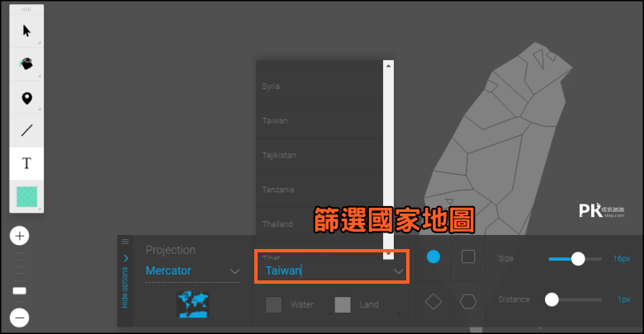
Task: Open the Land color swatch
Action: [343, 305]
